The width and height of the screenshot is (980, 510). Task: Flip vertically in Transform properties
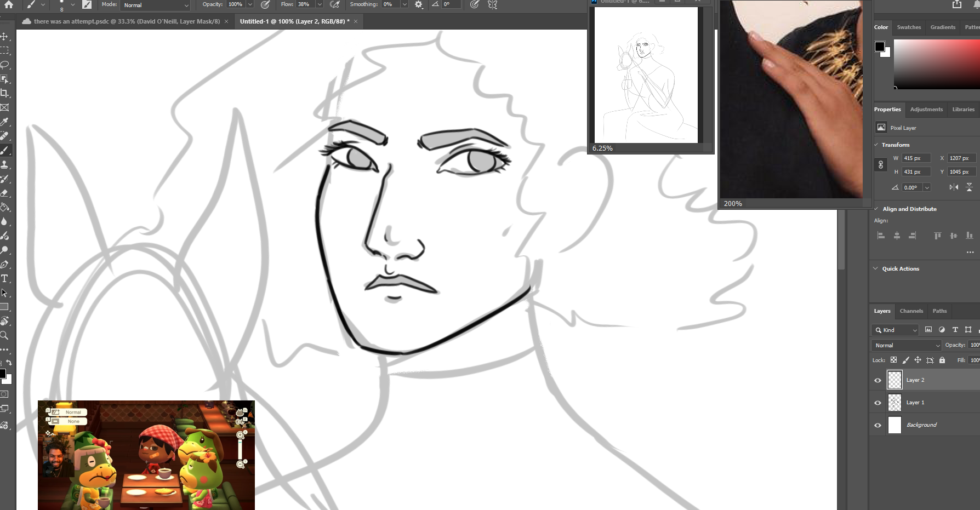click(x=969, y=187)
